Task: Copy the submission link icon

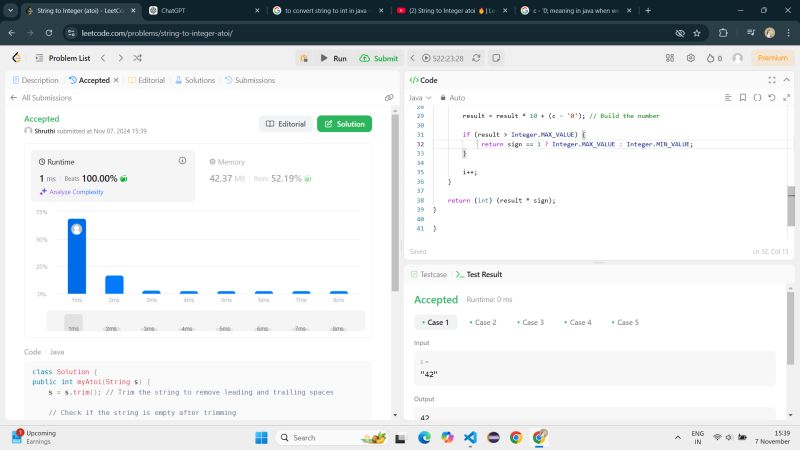Action: [x=389, y=97]
